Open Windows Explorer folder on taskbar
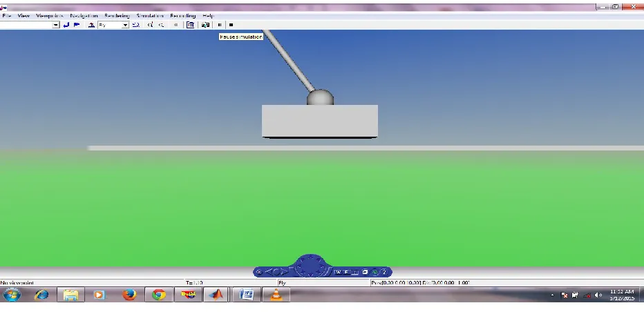644x312 pixels. click(x=70, y=295)
